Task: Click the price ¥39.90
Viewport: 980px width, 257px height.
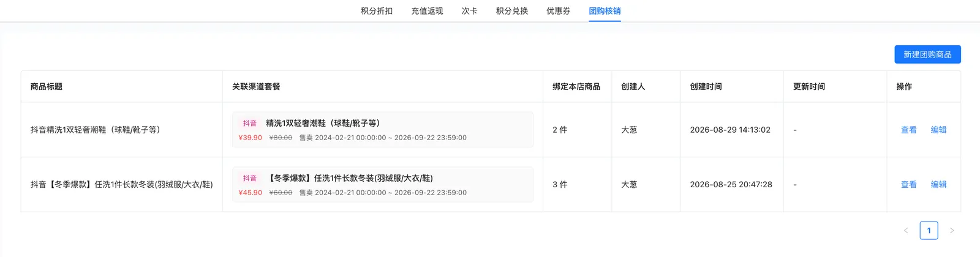Action: pos(250,138)
